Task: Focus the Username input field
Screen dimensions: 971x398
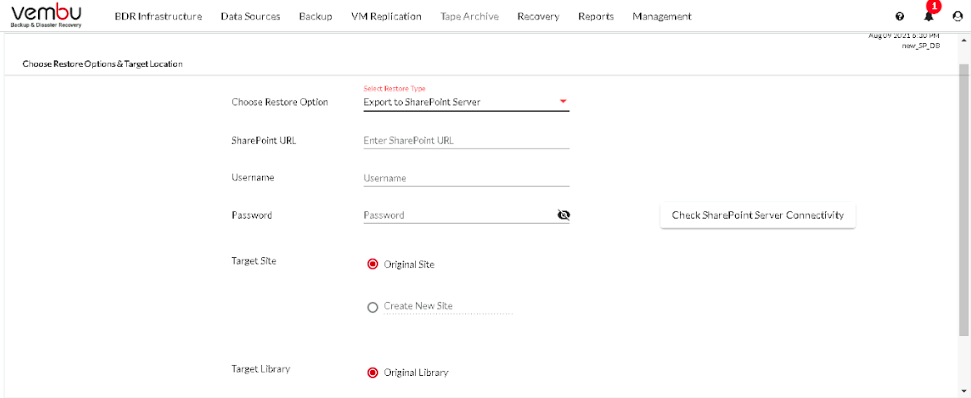Action: [466, 178]
